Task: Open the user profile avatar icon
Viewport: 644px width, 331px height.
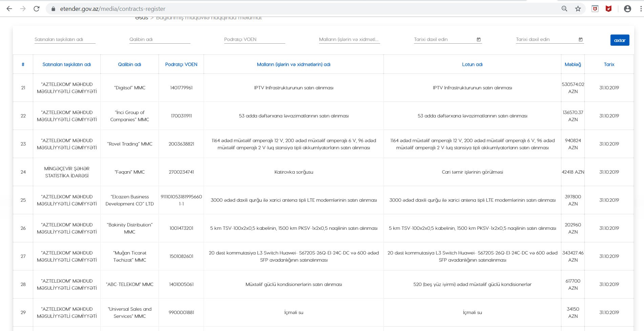Action: (x=627, y=9)
